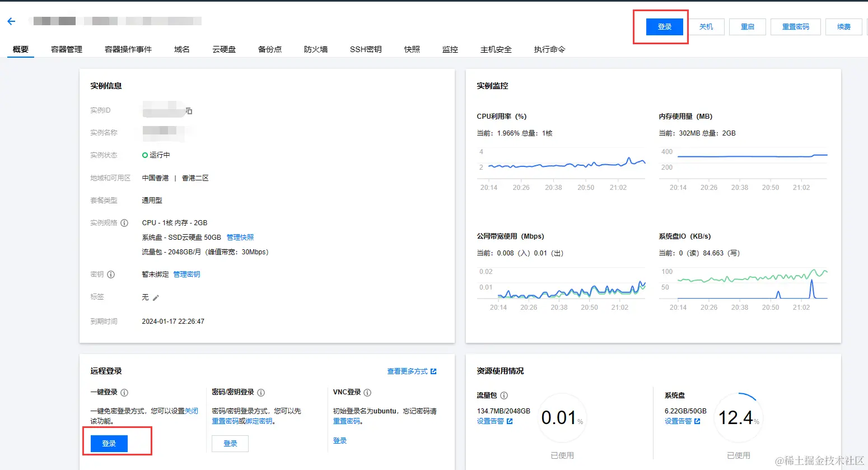Open the info tooltip next to 密钥
This screenshot has width=868, height=470.
point(110,274)
